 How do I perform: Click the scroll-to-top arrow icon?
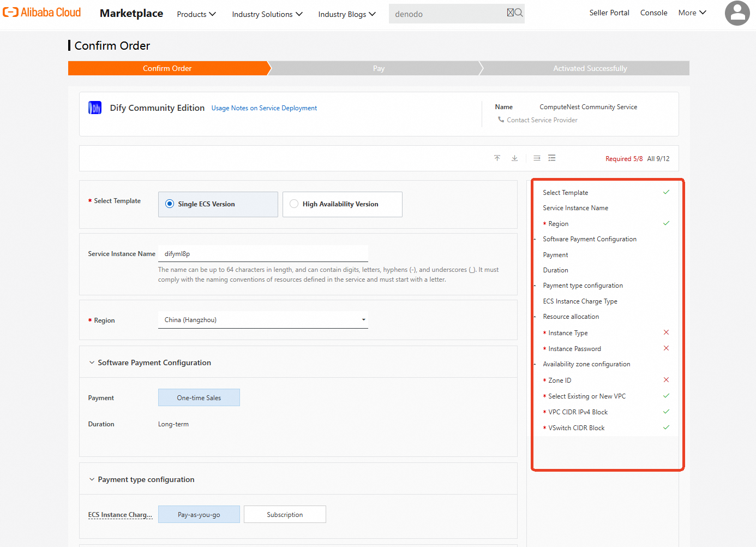pyautogui.click(x=497, y=158)
